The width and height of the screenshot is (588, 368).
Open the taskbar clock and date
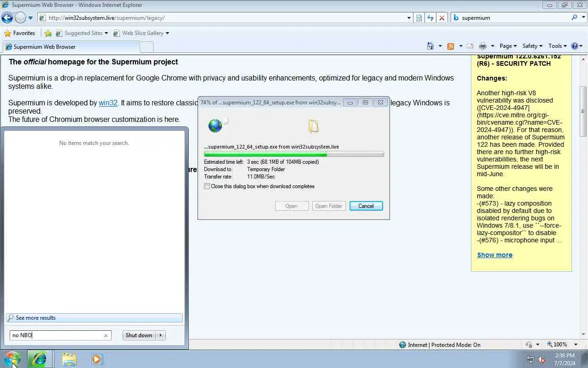point(565,359)
